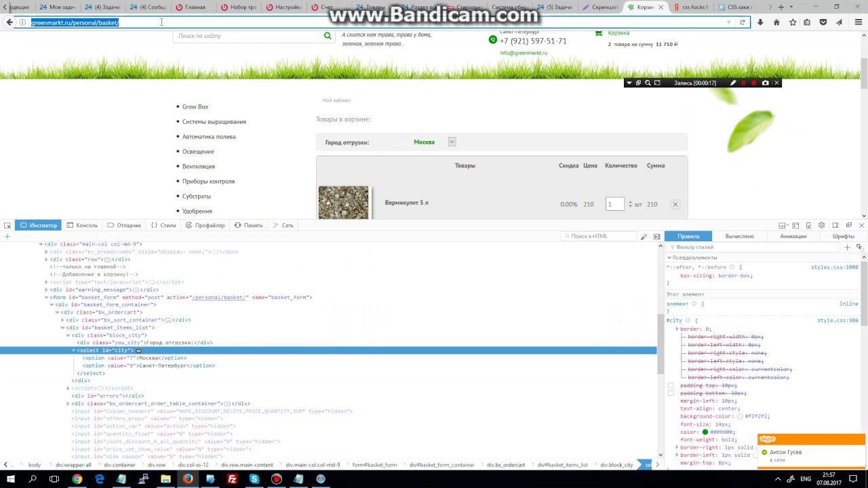Open the bookmarks list icon
Viewport: 868px width, 488px height.
click(x=807, y=22)
